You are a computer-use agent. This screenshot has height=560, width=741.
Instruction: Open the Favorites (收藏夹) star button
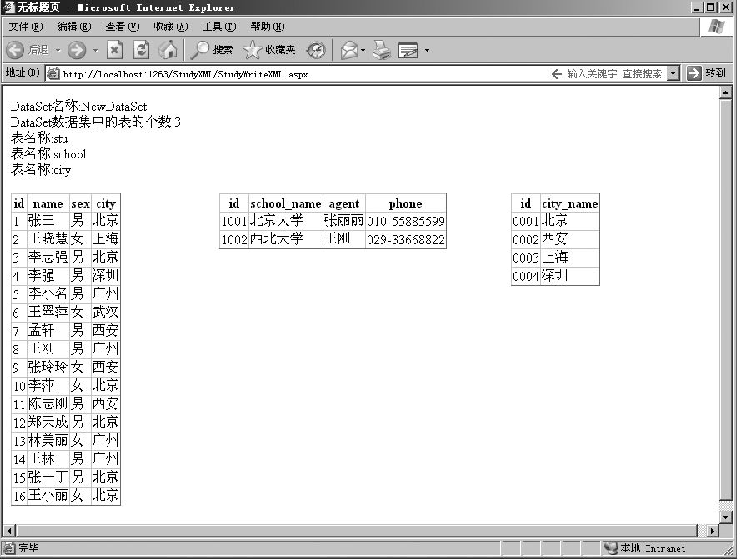pyautogui.click(x=269, y=50)
